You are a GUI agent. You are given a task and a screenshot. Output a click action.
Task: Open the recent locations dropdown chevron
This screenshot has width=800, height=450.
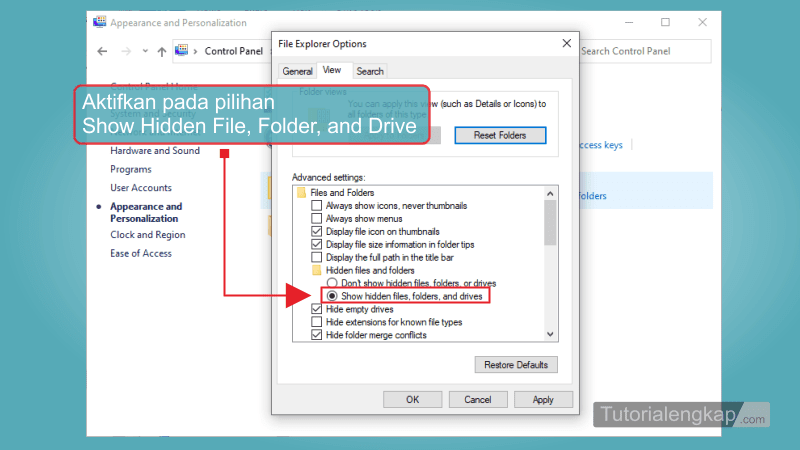pyautogui.click(x=145, y=51)
